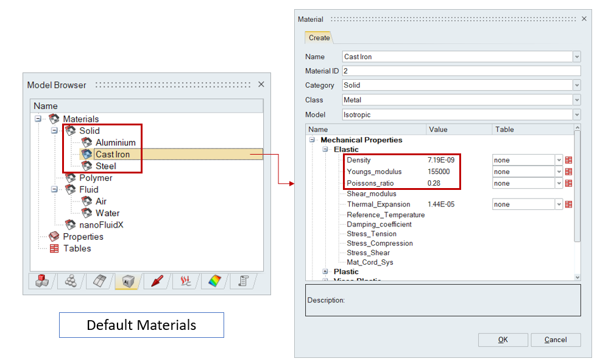The width and height of the screenshot is (600, 364).
Task: Select Tables item in Model Browser
Action: coord(77,248)
